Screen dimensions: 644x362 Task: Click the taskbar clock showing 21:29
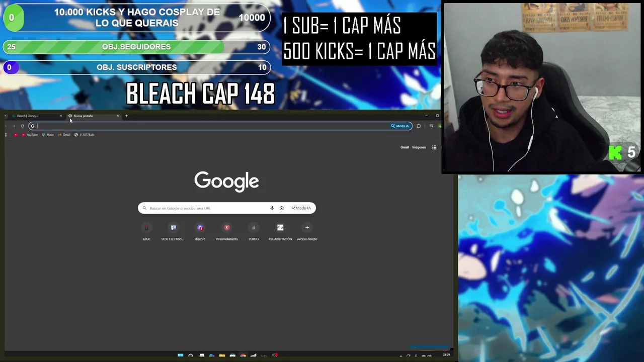[x=446, y=355]
